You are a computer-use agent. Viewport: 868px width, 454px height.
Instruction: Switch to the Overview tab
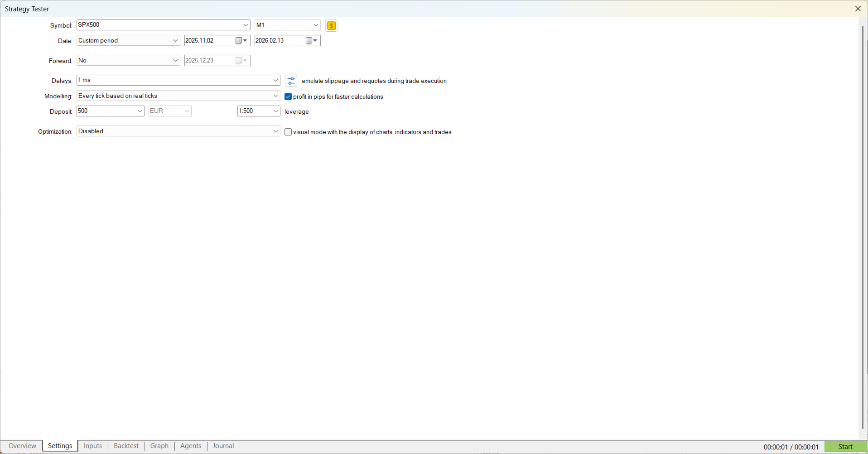22,446
